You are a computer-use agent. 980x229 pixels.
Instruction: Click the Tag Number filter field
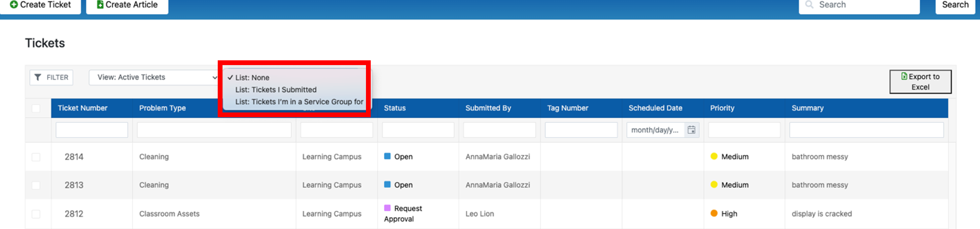pos(581,130)
